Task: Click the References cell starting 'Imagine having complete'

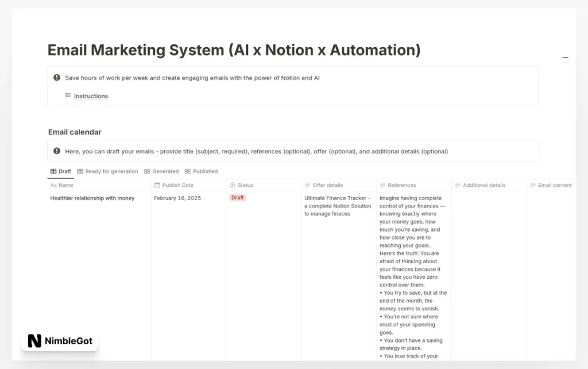Action: pyautogui.click(x=413, y=277)
